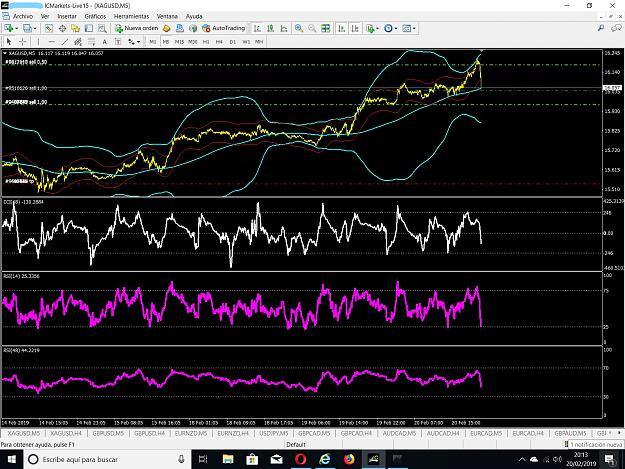The width and height of the screenshot is (625, 469).
Task: Draw a vertical line tool
Action: [x=38, y=41]
